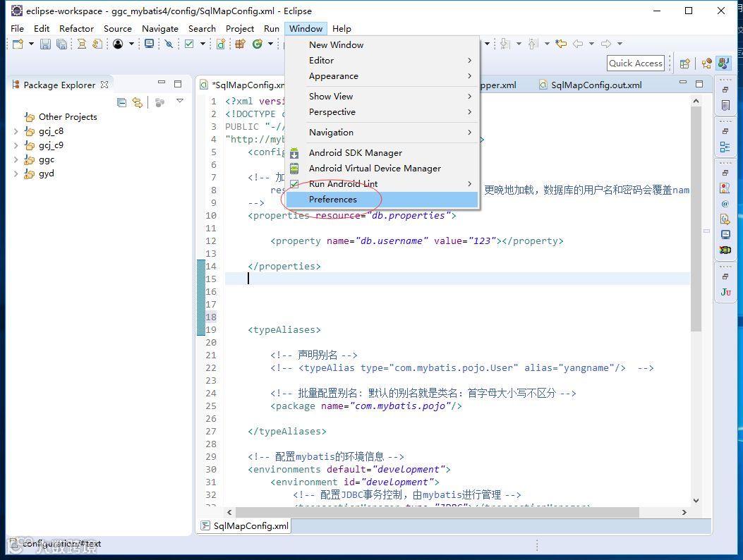Click Collapse All in Package Explorer
This screenshot has height=560, width=743.
(x=121, y=102)
